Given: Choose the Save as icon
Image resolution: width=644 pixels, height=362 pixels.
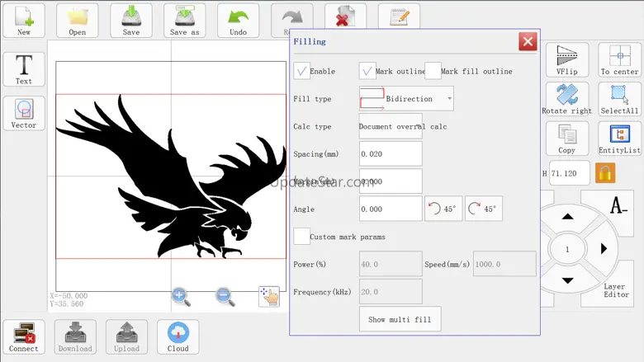Looking at the screenshot, I should [184, 21].
